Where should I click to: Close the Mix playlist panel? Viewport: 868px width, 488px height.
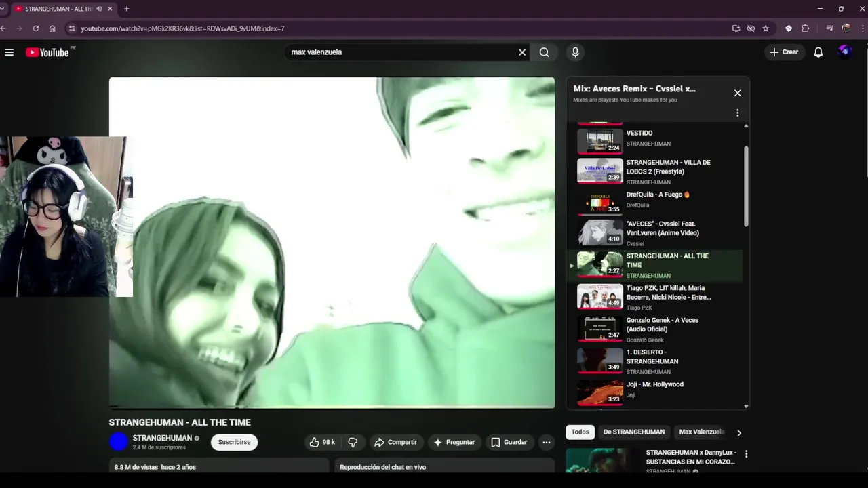click(738, 93)
